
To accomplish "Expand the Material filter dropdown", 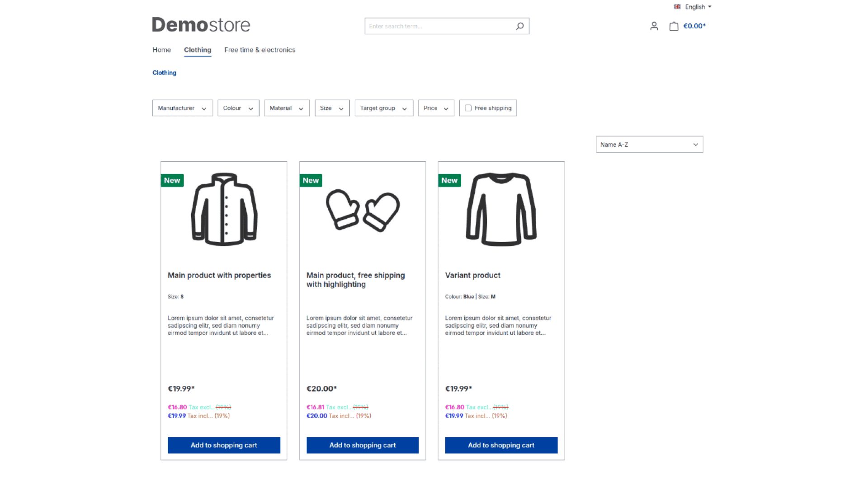I will pyautogui.click(x=287, y=108).
